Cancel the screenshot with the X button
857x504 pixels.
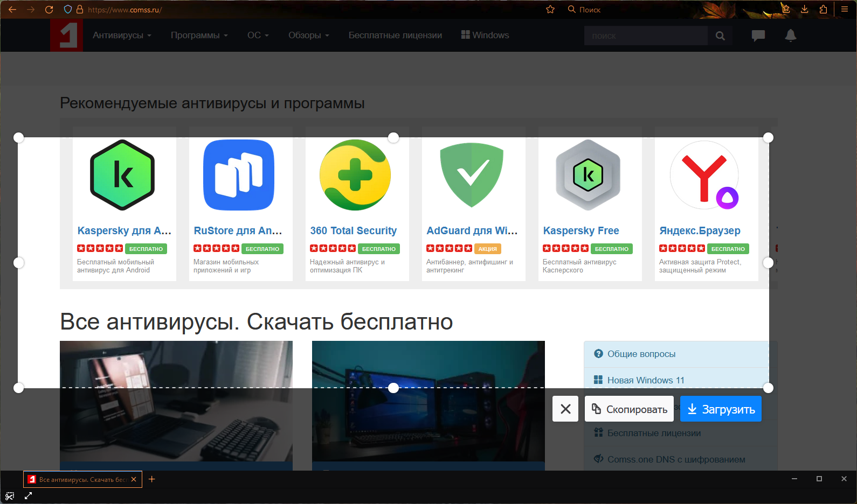pos(565,409)
